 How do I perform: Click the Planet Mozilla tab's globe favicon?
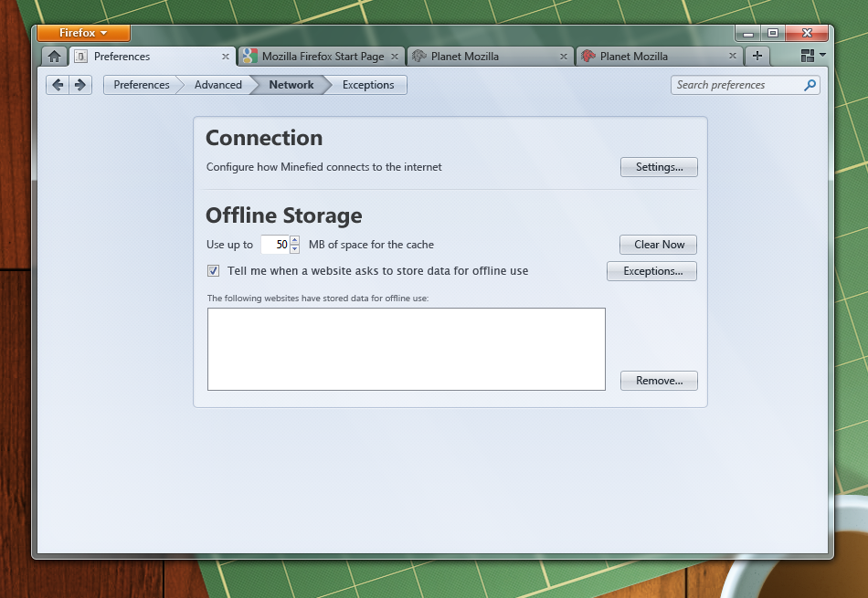tap(418, 56)
